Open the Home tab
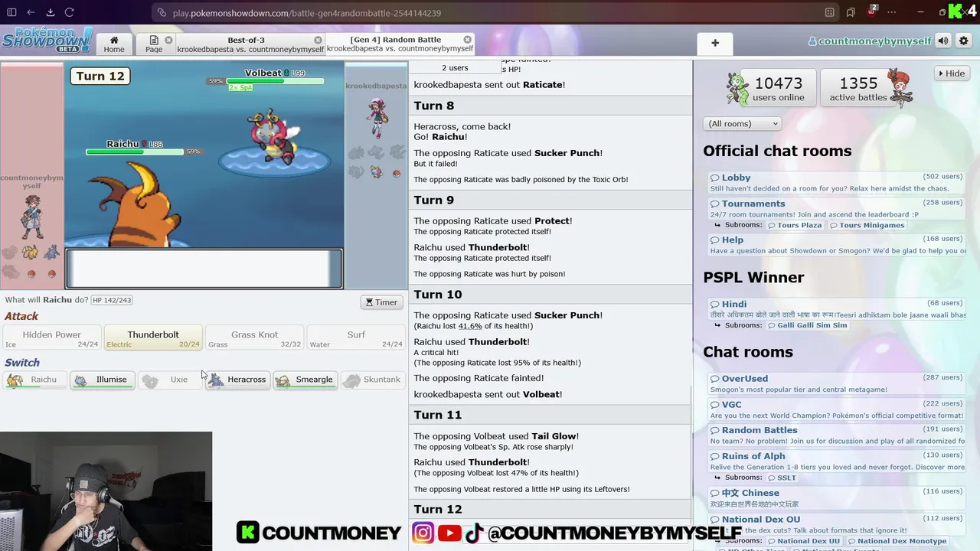Viewport: 980px width, 551px height. coord(114,44)
